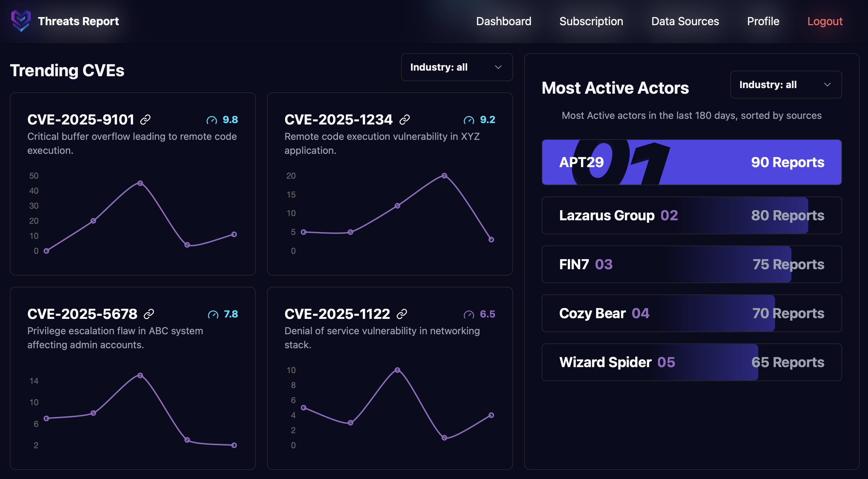The height and width of the screenshot is (479, 868).
Task: Expand the Trending CVEs Industry dropdown
Action: point(456,67)
